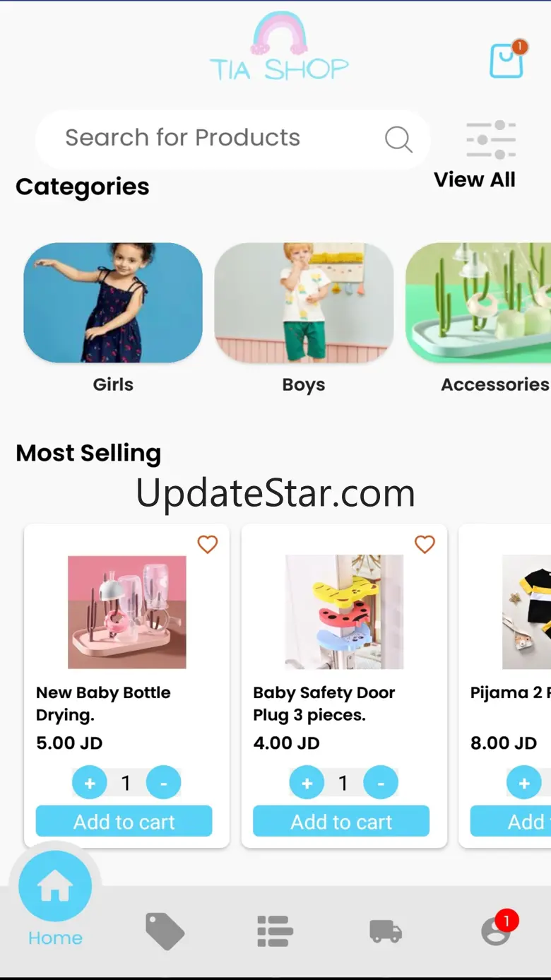
Task: Increase quantity of Baby Safety Door Plug
Action: (307, 784)
